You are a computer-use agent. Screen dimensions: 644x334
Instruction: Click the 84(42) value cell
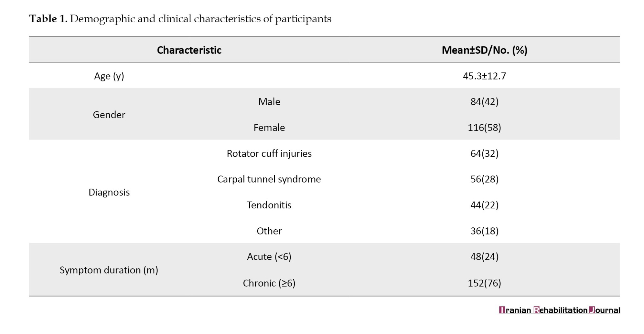click(x=484, y=101)
